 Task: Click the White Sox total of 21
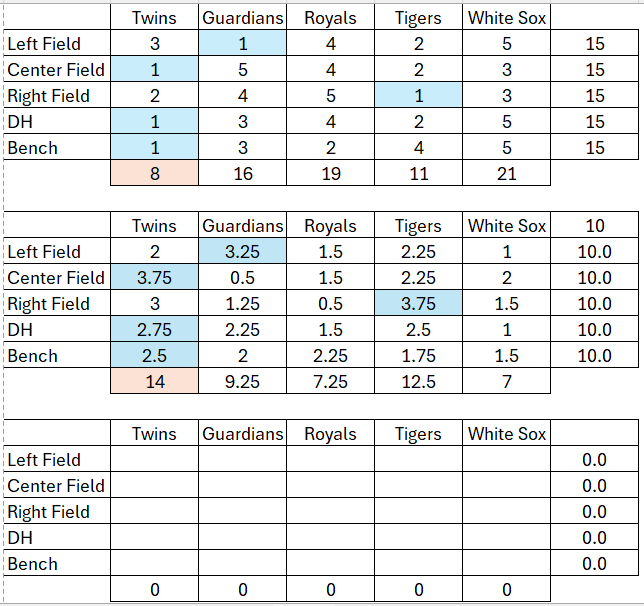(507, 174)
